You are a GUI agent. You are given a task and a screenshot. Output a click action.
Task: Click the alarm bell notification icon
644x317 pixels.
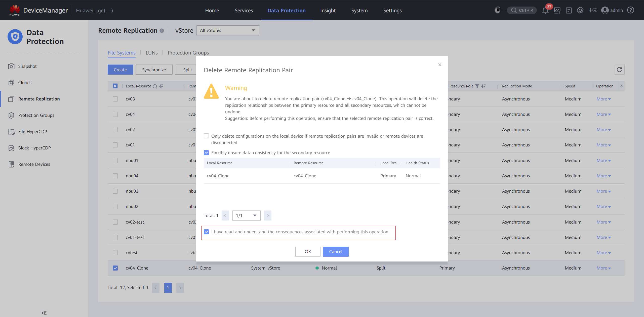coord(545,11)
